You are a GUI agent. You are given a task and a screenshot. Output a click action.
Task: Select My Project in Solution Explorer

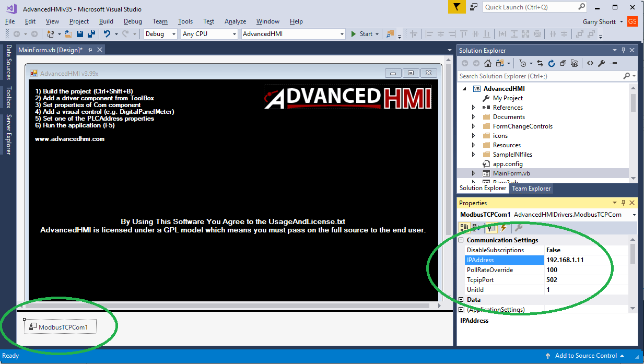tap(508, 98)
